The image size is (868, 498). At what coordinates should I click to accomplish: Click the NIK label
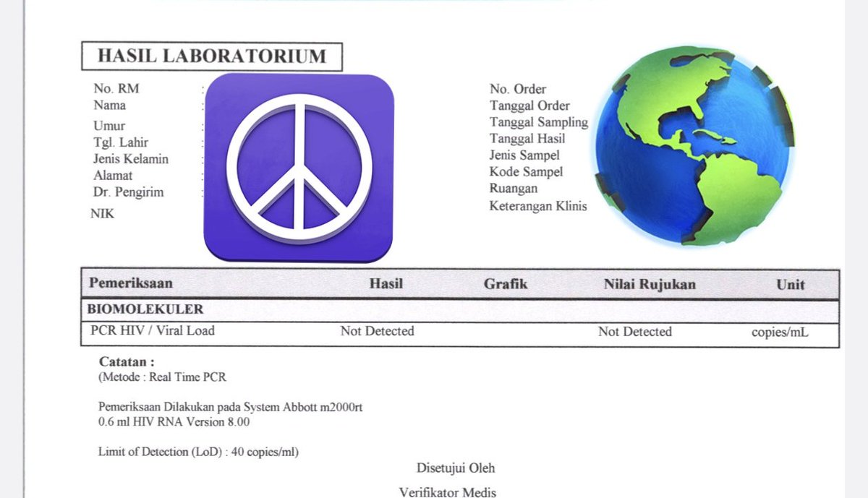point(103,213)
